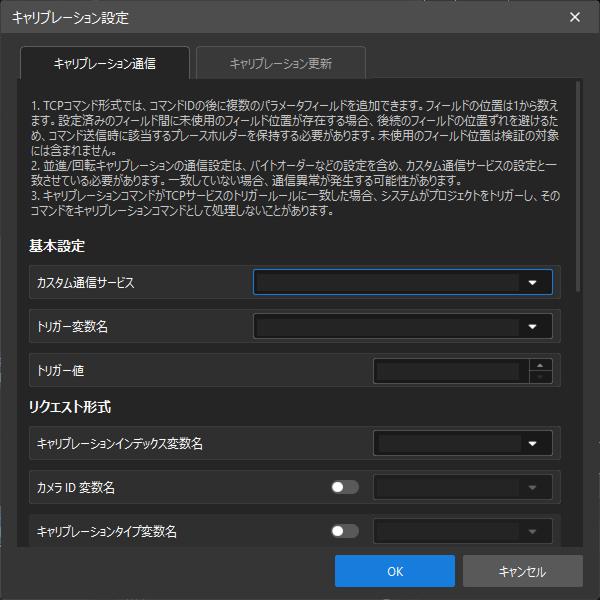Open the カスタム通信サービス dropdown
Screen dimensions: 600x600
(403, 282)
